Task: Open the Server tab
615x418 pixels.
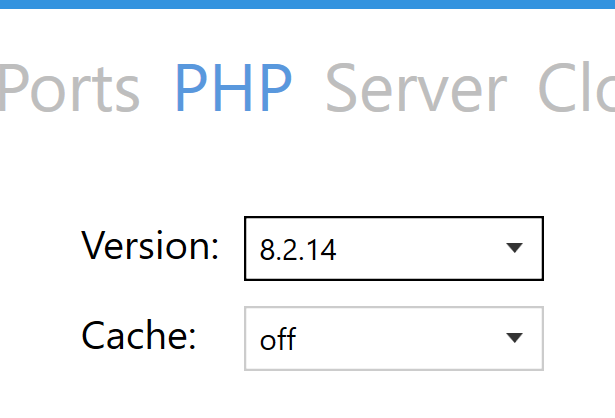Action: (x=415, y=88)
